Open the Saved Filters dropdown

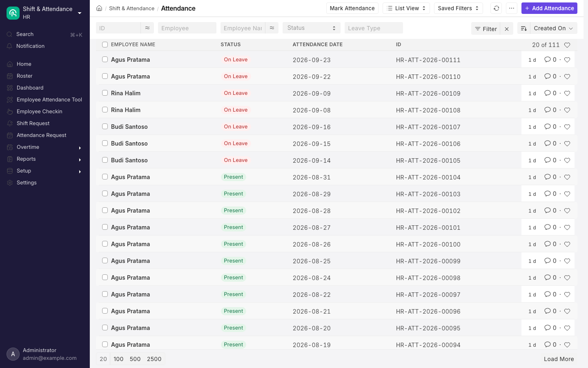[458, 8]
